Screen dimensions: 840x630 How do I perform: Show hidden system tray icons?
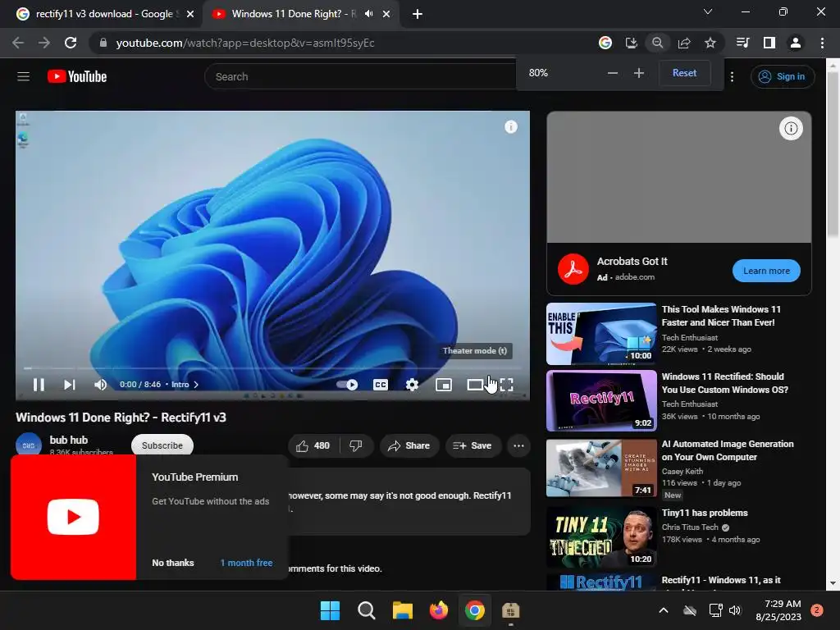[x=663, y=610]
